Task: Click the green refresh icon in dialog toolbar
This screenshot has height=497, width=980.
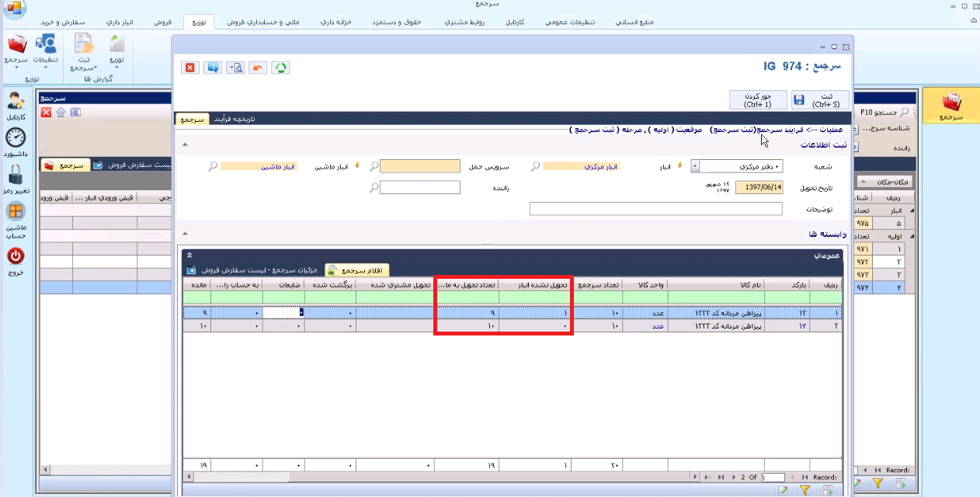Action: [280, 68]
